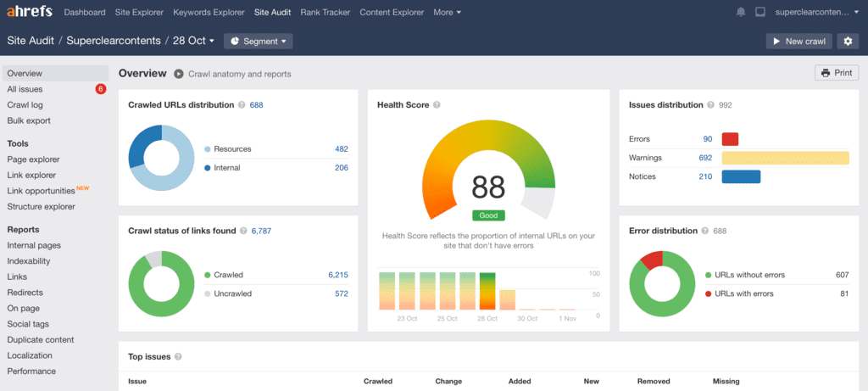Expand the More menu
This screenshot has width=868, height=391.
point(447,13)
